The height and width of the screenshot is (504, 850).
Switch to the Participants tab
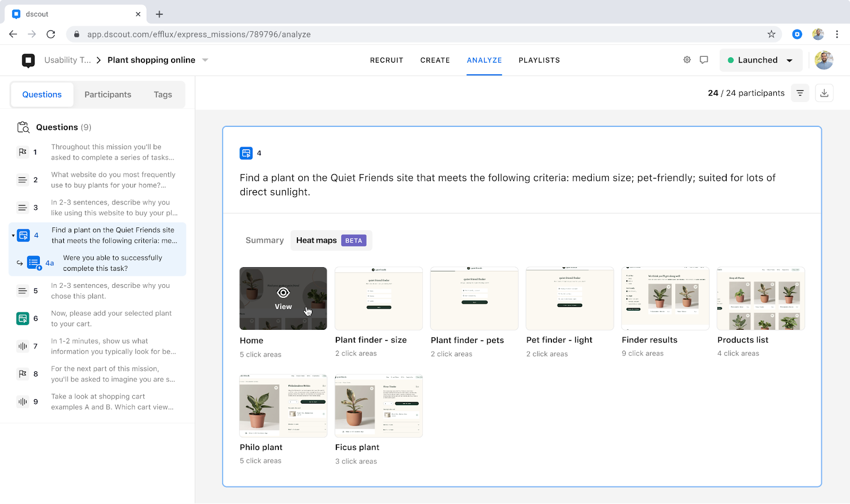coord(108,95)
